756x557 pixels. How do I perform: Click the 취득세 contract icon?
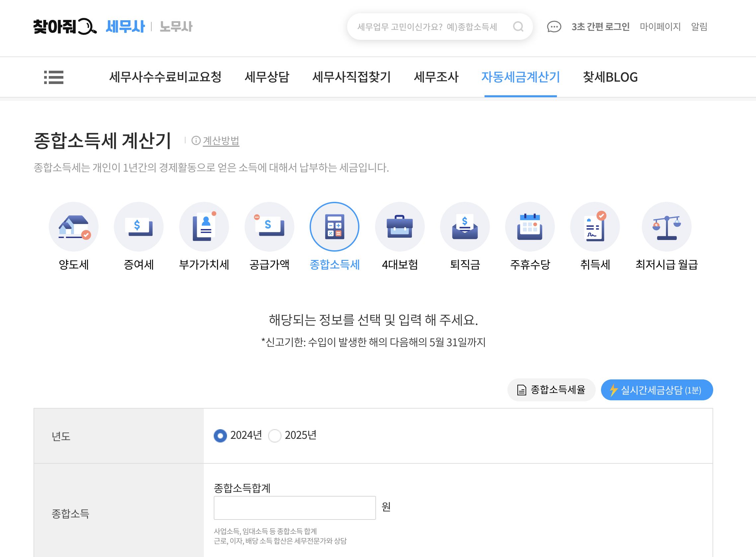click(x=595, y=227)
